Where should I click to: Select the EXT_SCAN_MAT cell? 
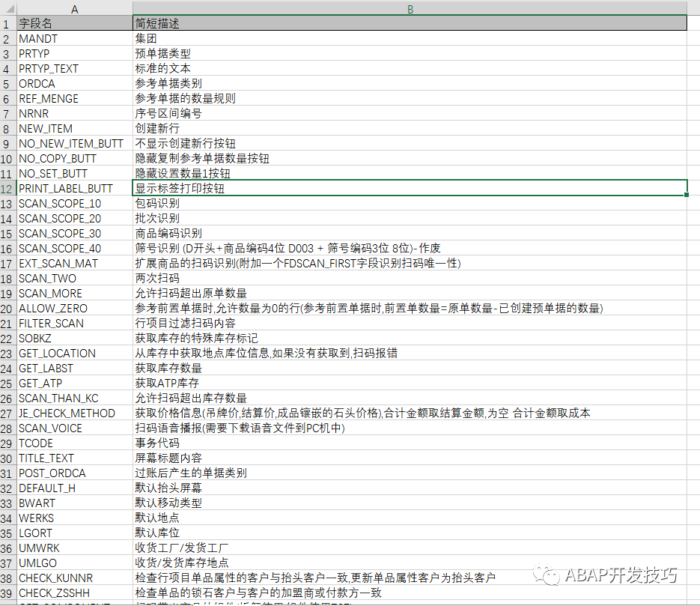pos(75,263)
